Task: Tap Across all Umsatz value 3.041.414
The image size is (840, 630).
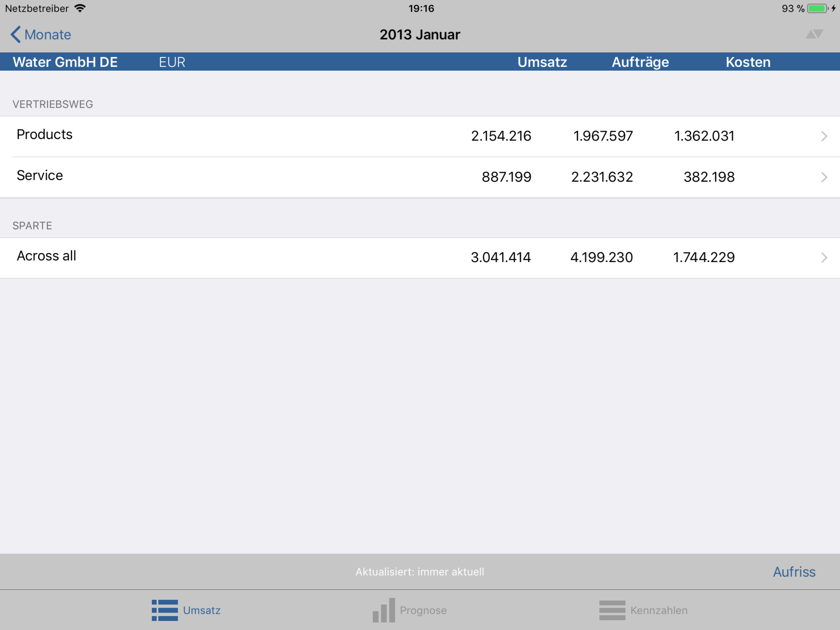Action: [x=500, y=258]
